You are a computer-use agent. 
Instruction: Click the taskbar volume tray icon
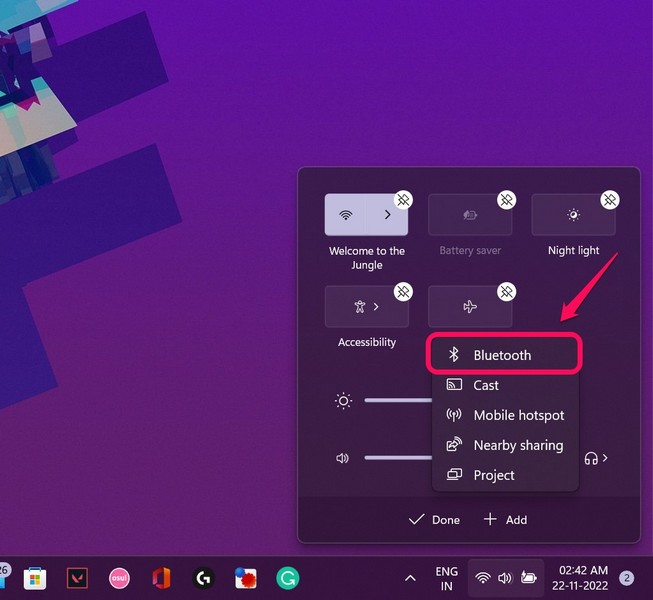pyautogui.click(x=505, y=578)
